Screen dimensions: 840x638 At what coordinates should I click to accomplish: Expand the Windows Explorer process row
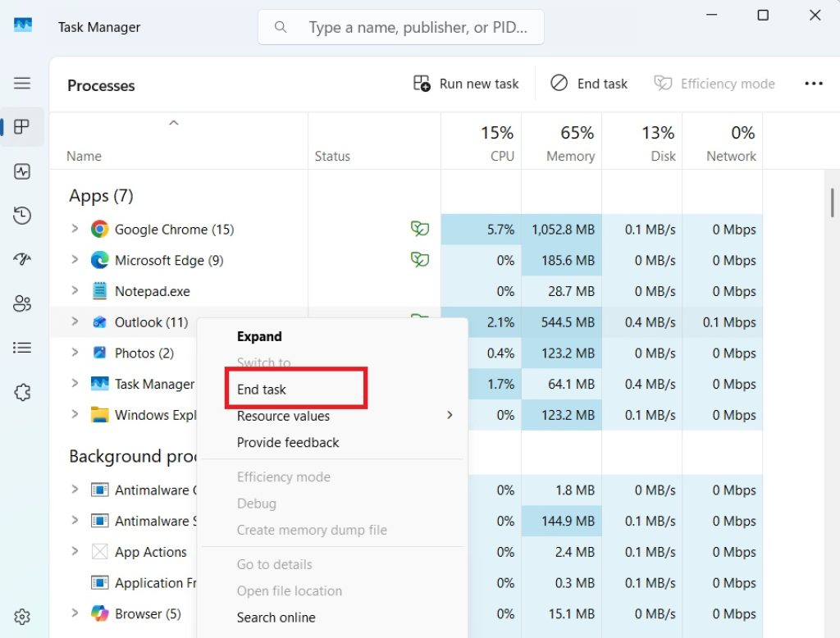pyautogui.click(x=75, y=415)
